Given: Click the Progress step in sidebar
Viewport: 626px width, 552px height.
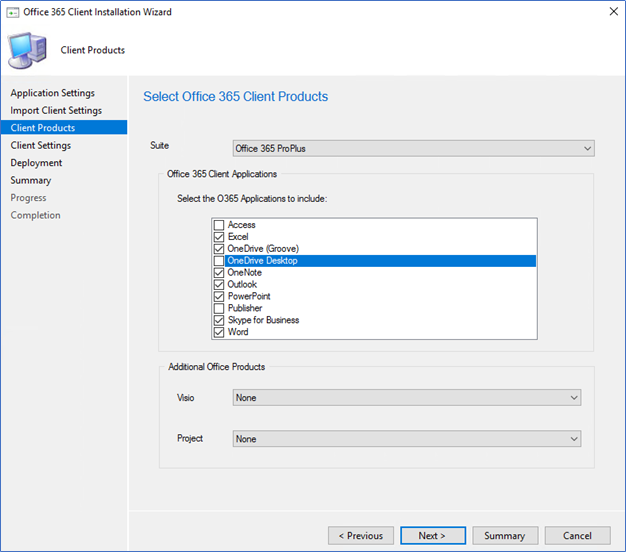Looking at the screenshot, I should 28,198.
